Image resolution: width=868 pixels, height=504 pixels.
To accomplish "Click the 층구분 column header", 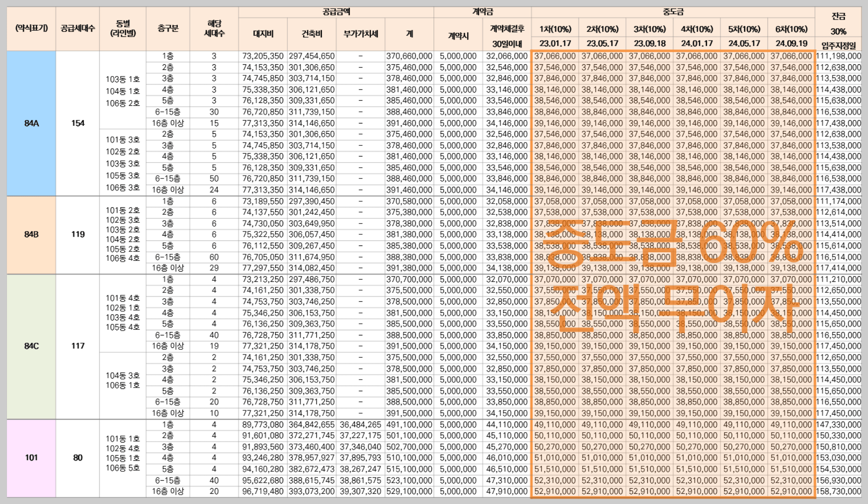I will tap(168, 28).
